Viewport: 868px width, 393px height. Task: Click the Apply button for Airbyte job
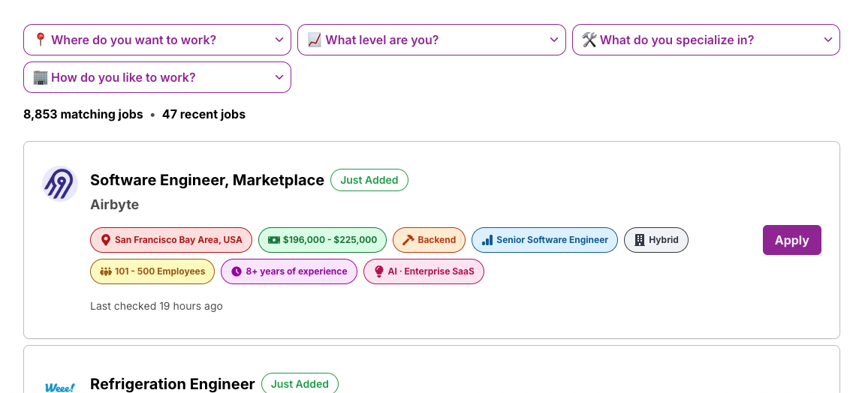[791, 240]
